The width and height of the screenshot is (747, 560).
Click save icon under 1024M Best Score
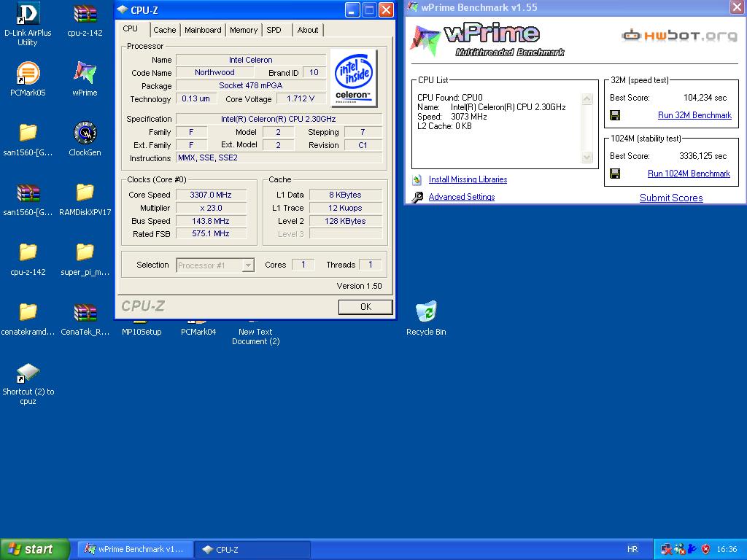pyautogui.click(x=615, y=174)
